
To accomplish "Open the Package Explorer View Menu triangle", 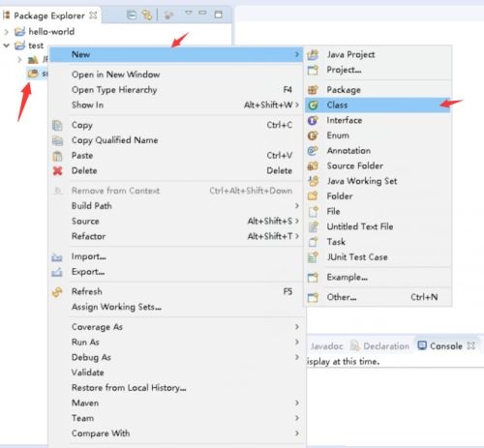I will [x=189, y=13].
